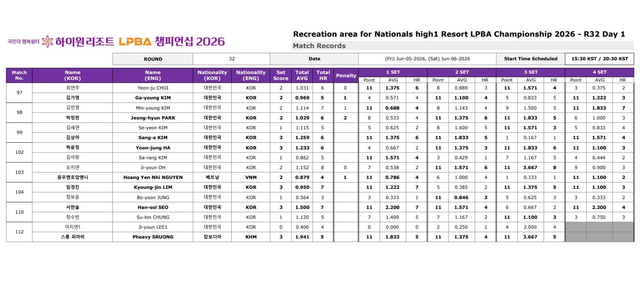
Task: Click the Nationality (KOR) column header
Action: coord(212,75)
